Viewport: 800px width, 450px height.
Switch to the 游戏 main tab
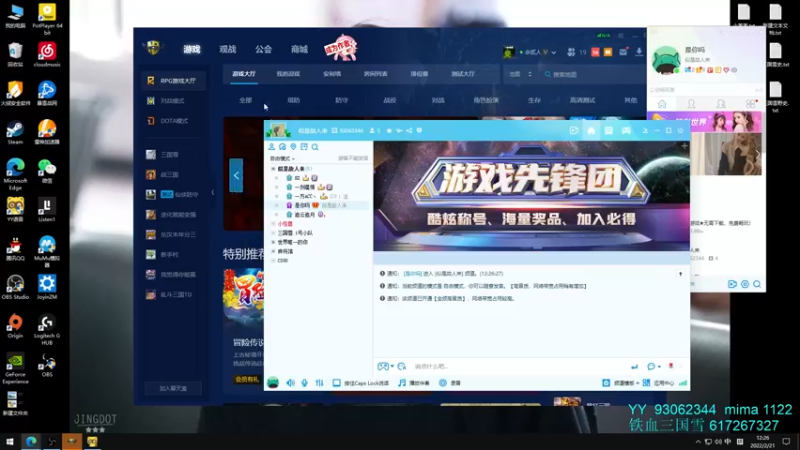(x=192, y=49)
